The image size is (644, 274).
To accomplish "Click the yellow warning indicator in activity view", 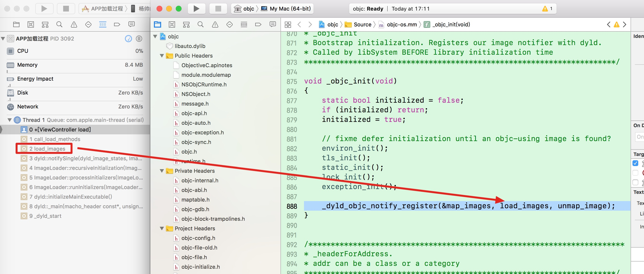I will point(545,9).
